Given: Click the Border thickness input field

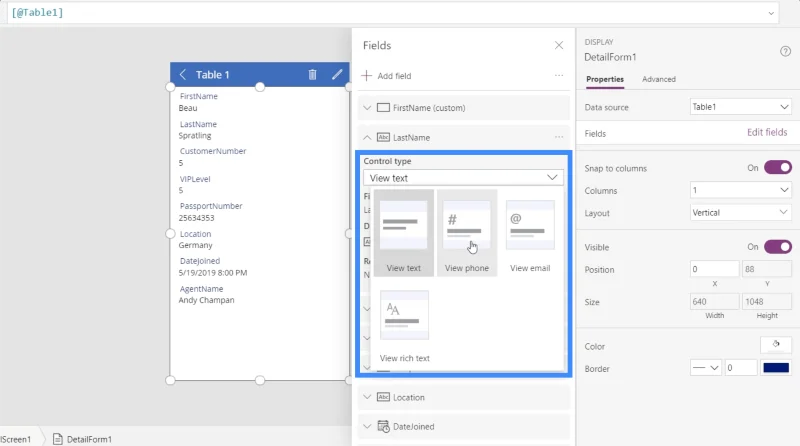Looking at the screenshot, I should (741, 368).
